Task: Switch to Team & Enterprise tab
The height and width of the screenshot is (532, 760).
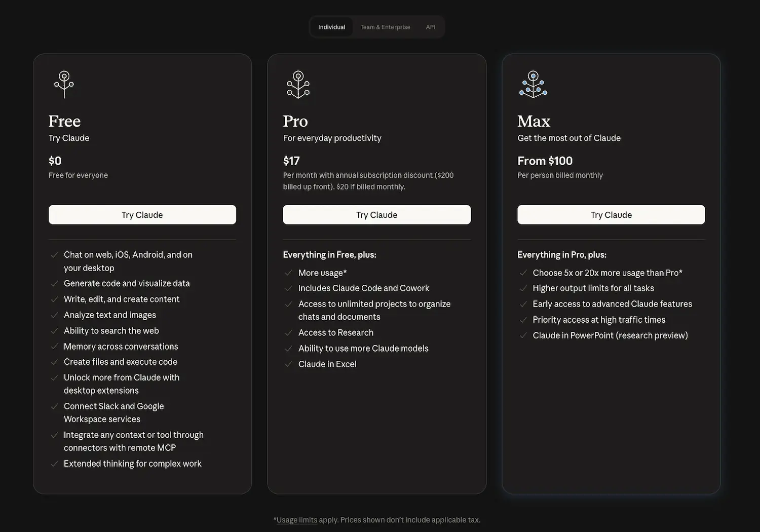Action: tap(385, 27)
